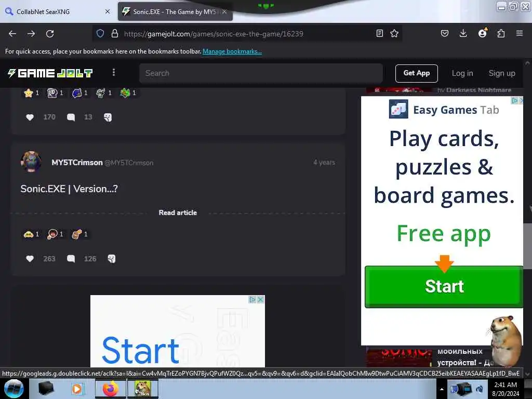Open MY5TCrimson profile avatar
This screenshot has height=399, width=532.
(31, 162)
